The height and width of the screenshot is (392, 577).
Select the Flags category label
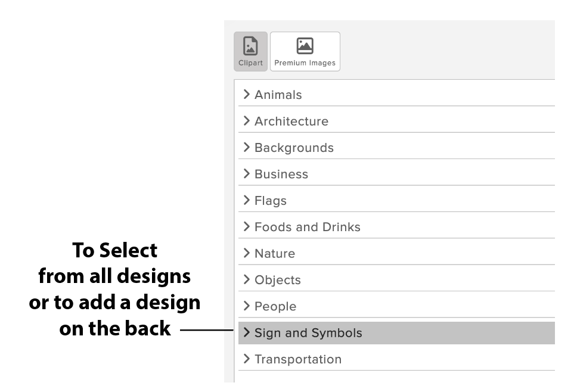271,201
